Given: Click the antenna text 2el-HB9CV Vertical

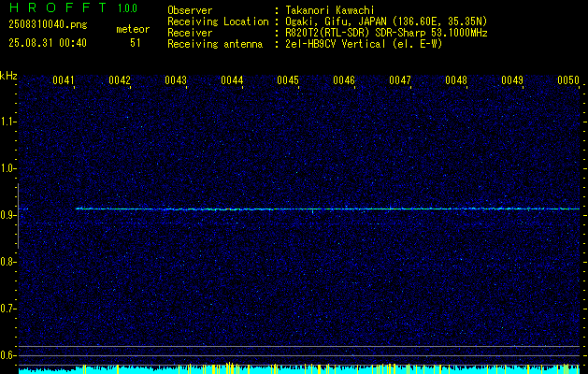Looking at the screenshot, I should (336, 44).
